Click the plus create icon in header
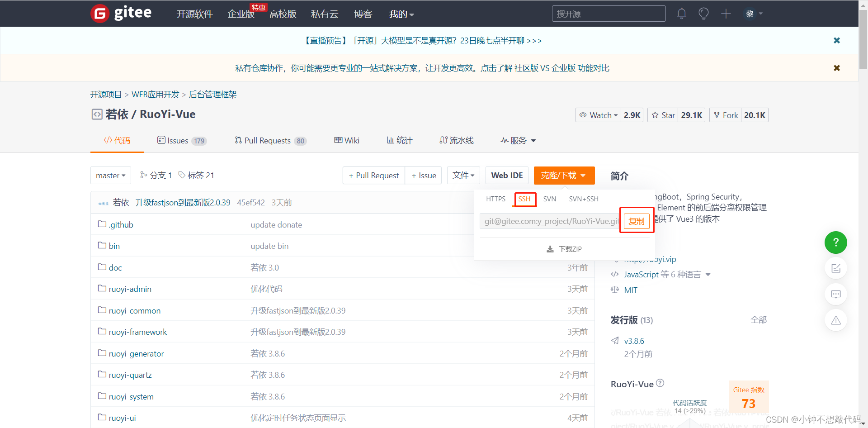 pos(726,14)
